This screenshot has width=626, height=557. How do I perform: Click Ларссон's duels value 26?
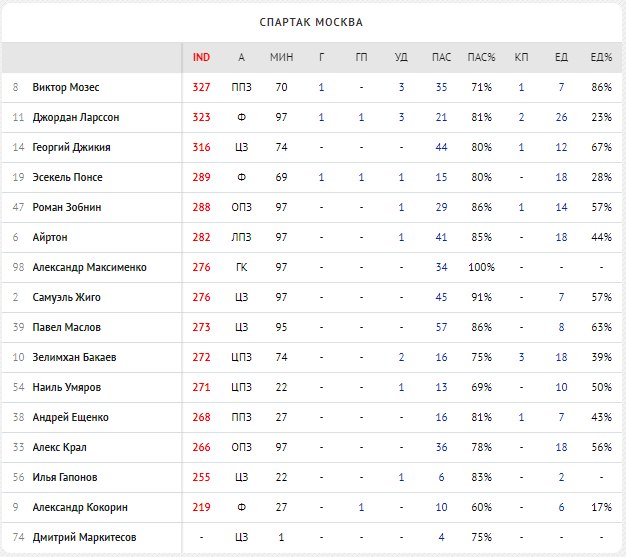point(561,117)
